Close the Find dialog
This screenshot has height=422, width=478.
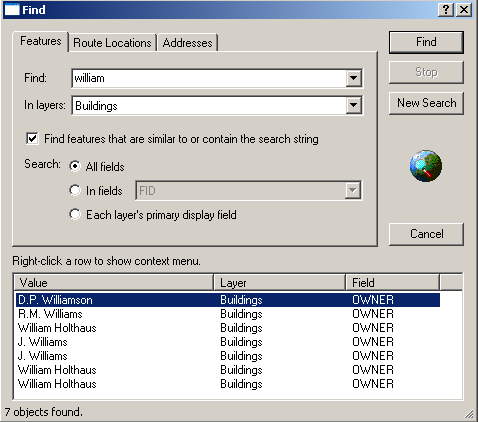[464, 10]
